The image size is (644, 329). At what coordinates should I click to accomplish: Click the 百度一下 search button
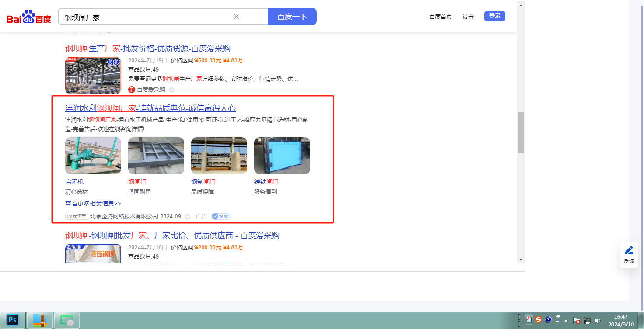click(292, 17)
